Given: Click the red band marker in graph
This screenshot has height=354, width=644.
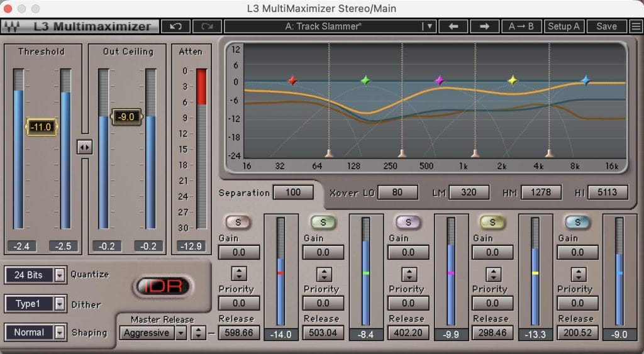Looking at the screenshot, I should [292, 80].
